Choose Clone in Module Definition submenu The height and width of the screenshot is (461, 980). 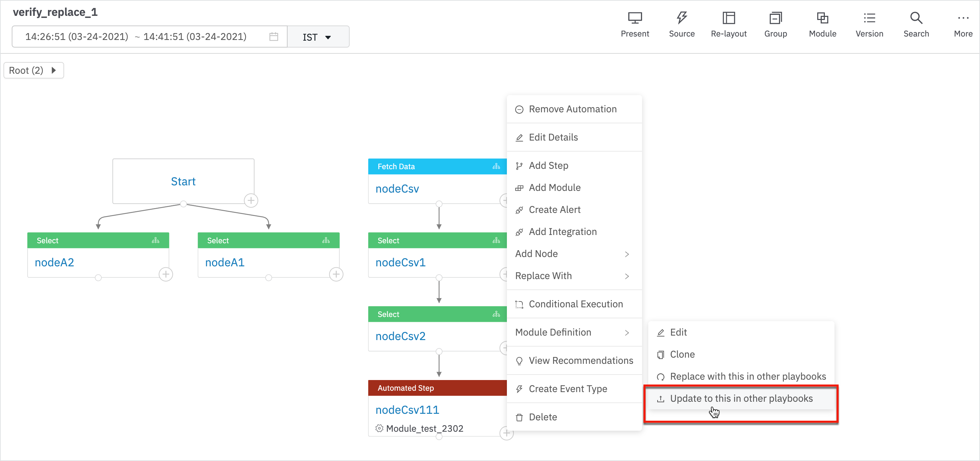pyautogui.click(x=741, y=354)
